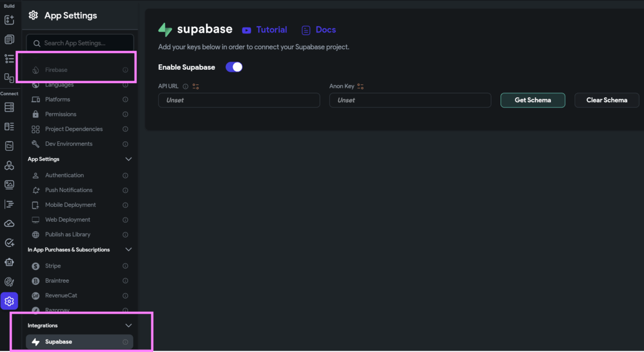This screenshot has width=644, height=352.
Task: Open Mobile Deployment settings
Action: click(80, 204)
